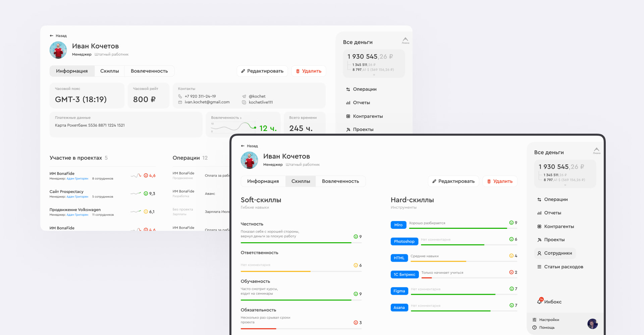Click Редактировать button in the rear window
644x335 pixels.
262,71
